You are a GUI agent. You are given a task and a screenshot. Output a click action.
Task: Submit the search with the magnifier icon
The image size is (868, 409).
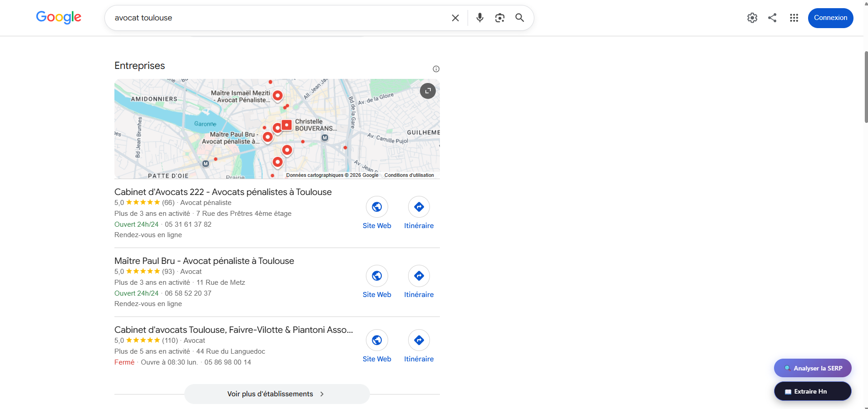tap(520, 18)
